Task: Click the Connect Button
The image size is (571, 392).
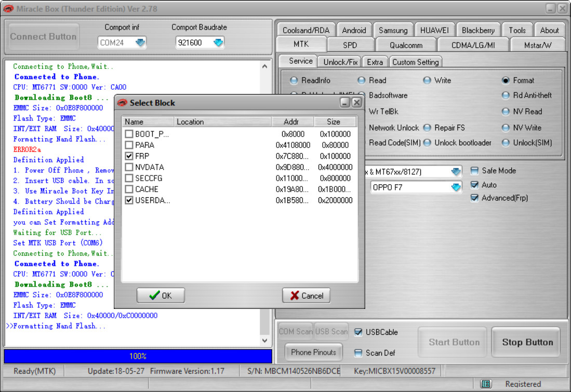Action: click(x=43, y=36)
